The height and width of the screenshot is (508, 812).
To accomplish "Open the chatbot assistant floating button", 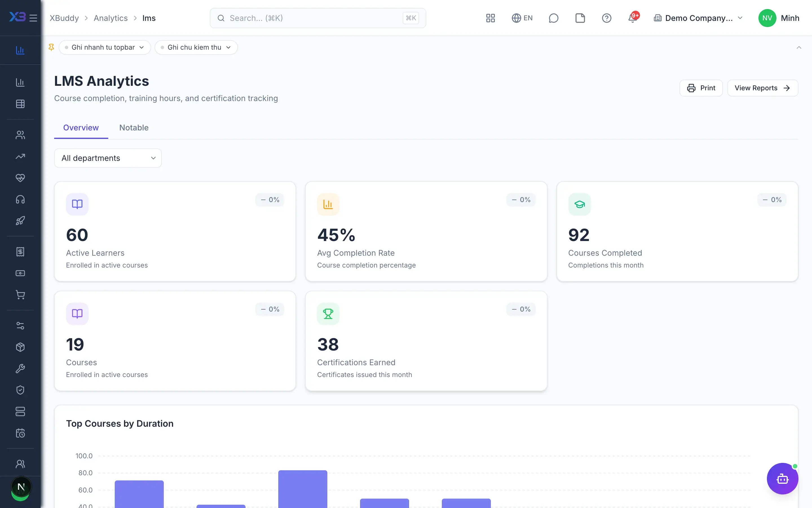I will [782, 478].
